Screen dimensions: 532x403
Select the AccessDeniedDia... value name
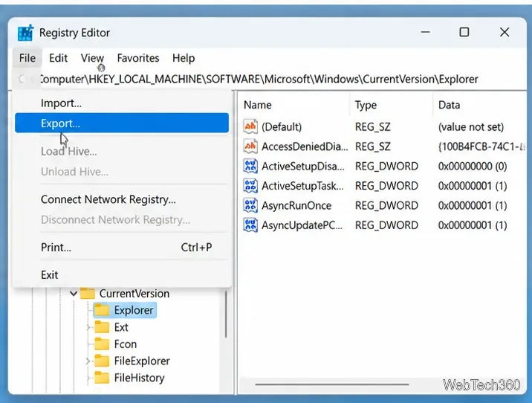point(305,146)
